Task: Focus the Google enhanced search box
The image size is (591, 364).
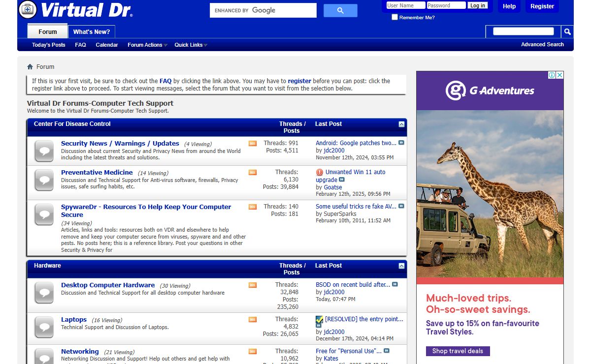Action: [x=263, y=10]
